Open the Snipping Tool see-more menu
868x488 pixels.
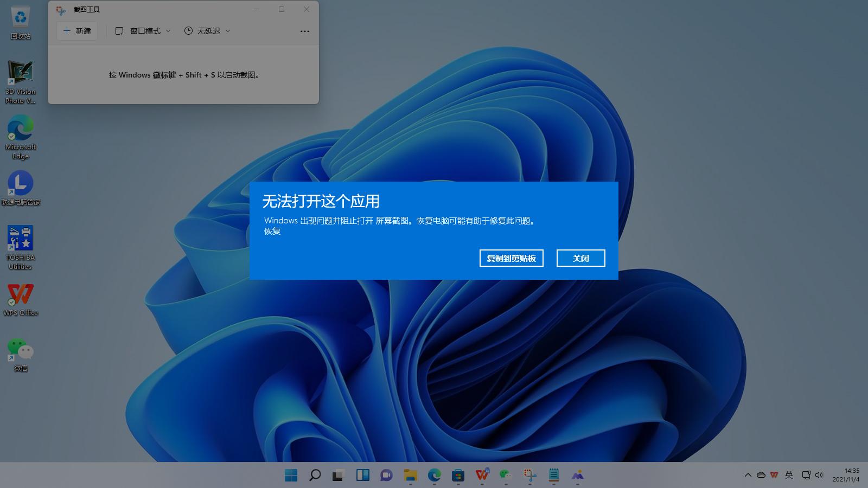pos(304,31)
